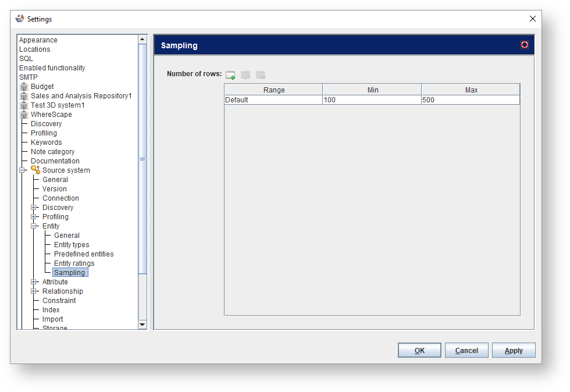Apply the sampling settings

514,350
